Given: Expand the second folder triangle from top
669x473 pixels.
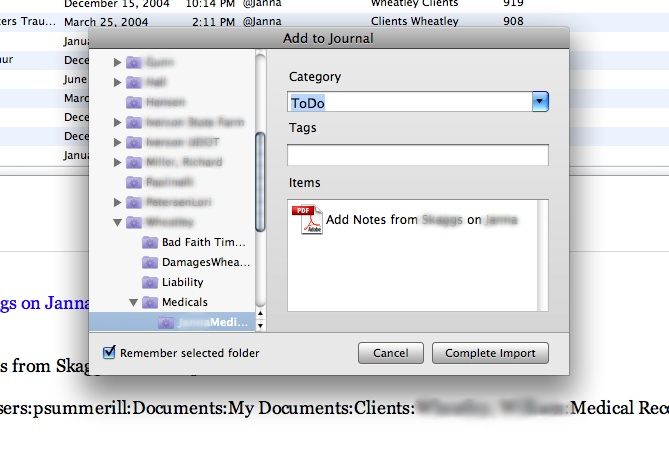Looking at the screenshot, I should (117, 82).
